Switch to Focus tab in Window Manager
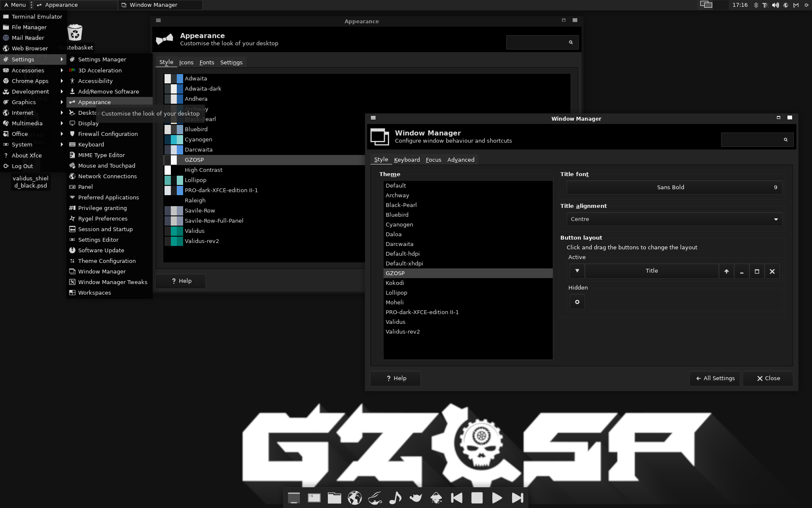Image resolution: width=812 pixels, height=508 pixels. [433, 160]
